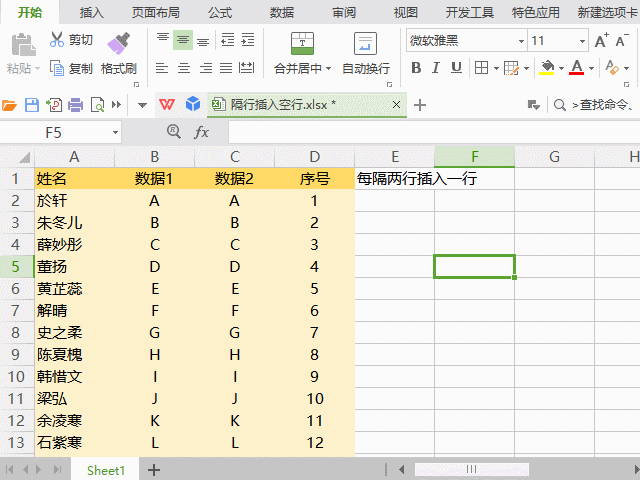Viewport: 640px width, 480px height.
Task: Click the zoom magnifier beside fx
Action: tap(174, 131)
